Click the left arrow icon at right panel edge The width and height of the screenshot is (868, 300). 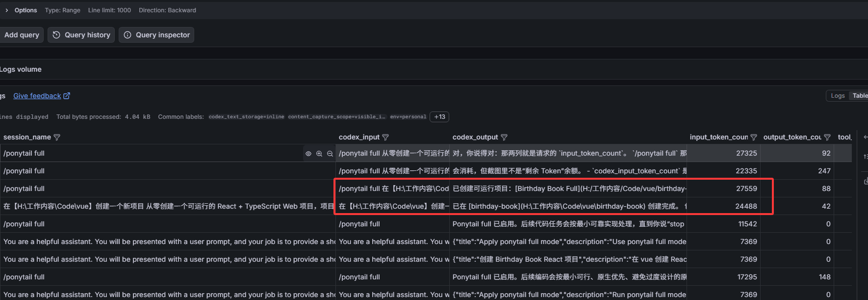point(866,137)
